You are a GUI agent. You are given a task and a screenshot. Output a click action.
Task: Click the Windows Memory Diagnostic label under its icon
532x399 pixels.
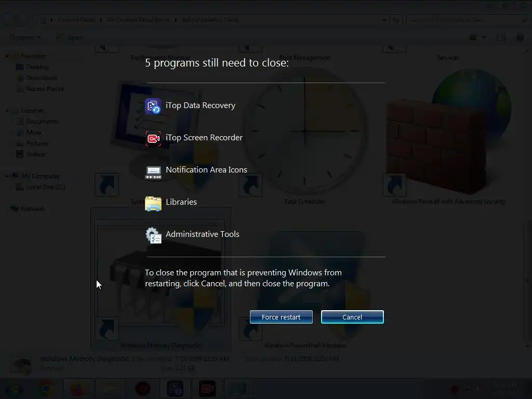tap(161, 345)
